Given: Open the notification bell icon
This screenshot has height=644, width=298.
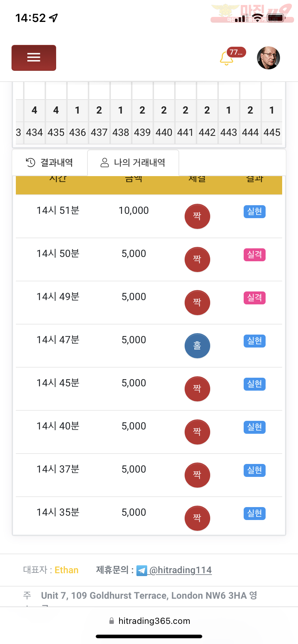Looking at the screenshot, I should tap(226, 59).
